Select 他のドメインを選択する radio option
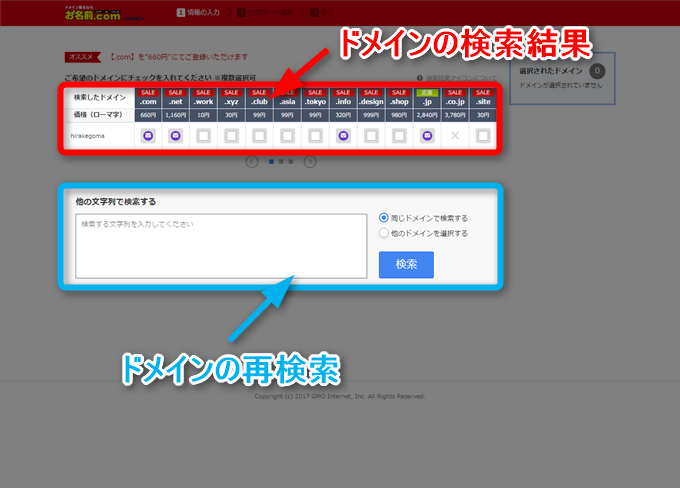Image resolution: width=680 pixels, height=488 pixels. [383, 233]
